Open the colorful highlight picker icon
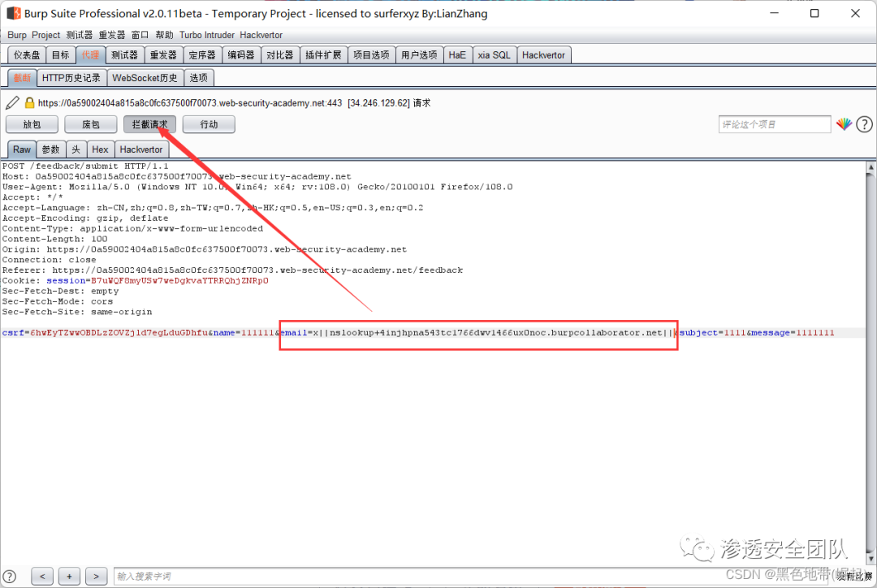 (x=844, y=124)
